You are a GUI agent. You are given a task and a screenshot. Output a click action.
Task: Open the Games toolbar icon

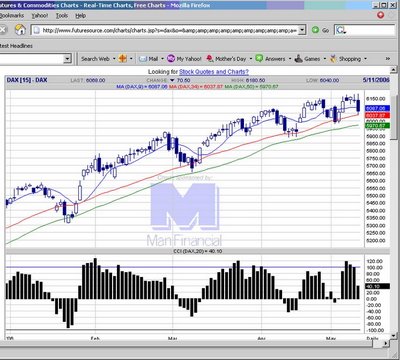click(x=299, y=59)
